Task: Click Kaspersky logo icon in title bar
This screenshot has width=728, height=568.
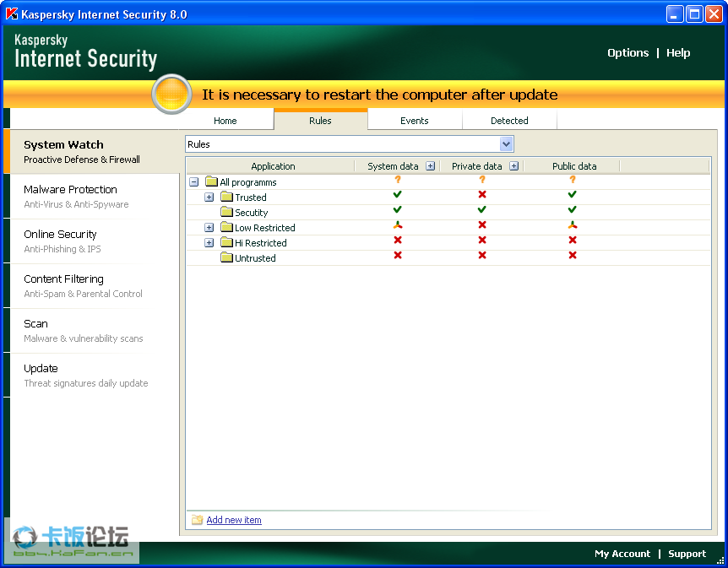Action: point(12,14)
